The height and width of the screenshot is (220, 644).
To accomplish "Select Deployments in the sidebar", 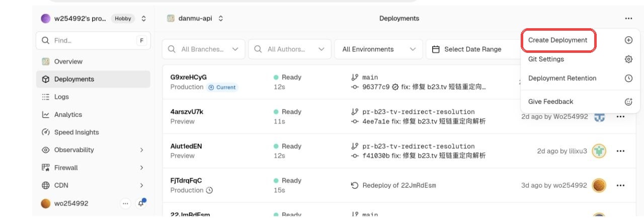I will tap(93, 79).
